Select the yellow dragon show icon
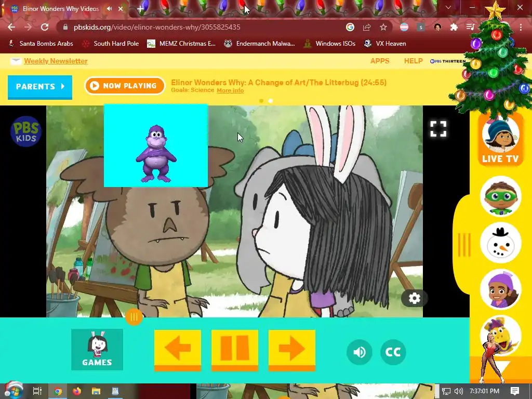Image resolution: width=532 pixels, height=399 pixels. tap(501, 335)
